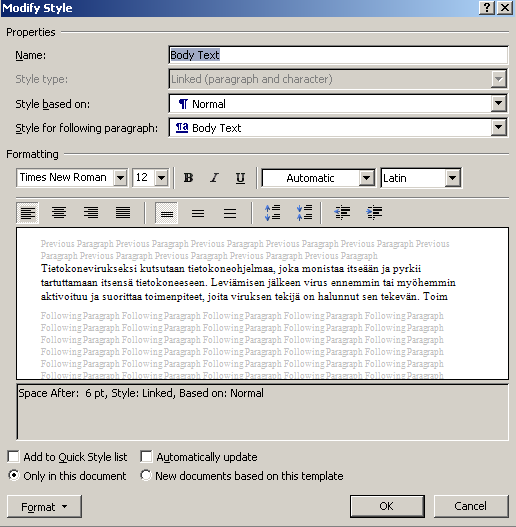Select center alignment icon

(x=59, y=213)
